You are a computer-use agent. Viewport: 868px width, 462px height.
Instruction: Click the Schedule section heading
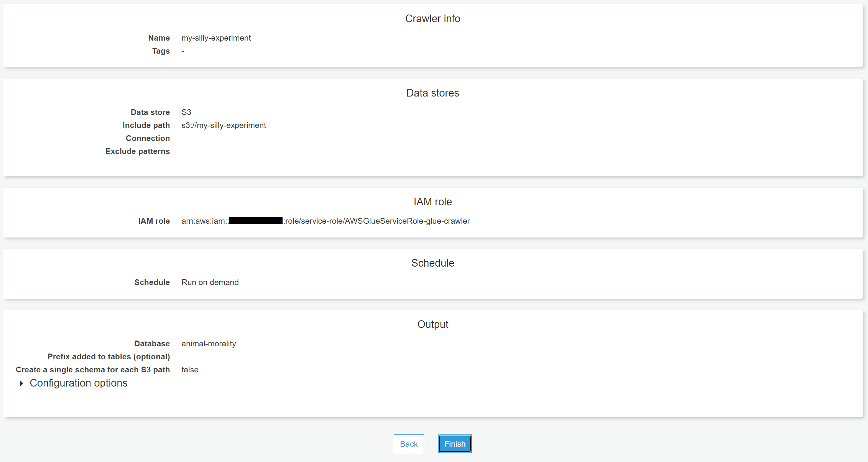[432, 263]
